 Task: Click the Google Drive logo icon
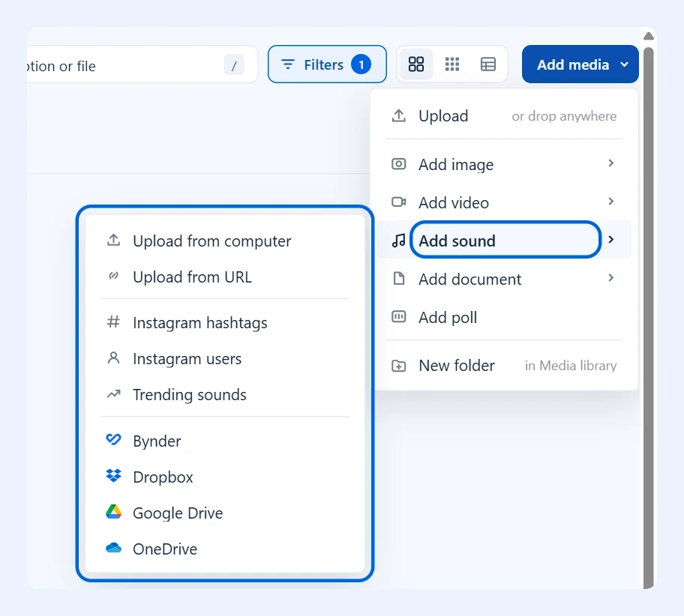(x=113, y=512)
